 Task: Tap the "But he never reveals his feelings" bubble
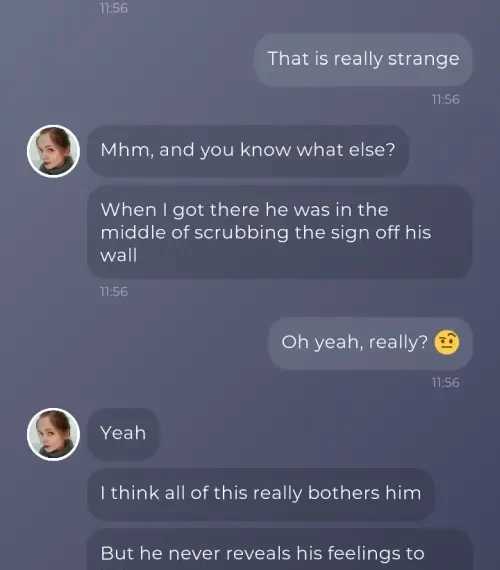tap(280, 549)
